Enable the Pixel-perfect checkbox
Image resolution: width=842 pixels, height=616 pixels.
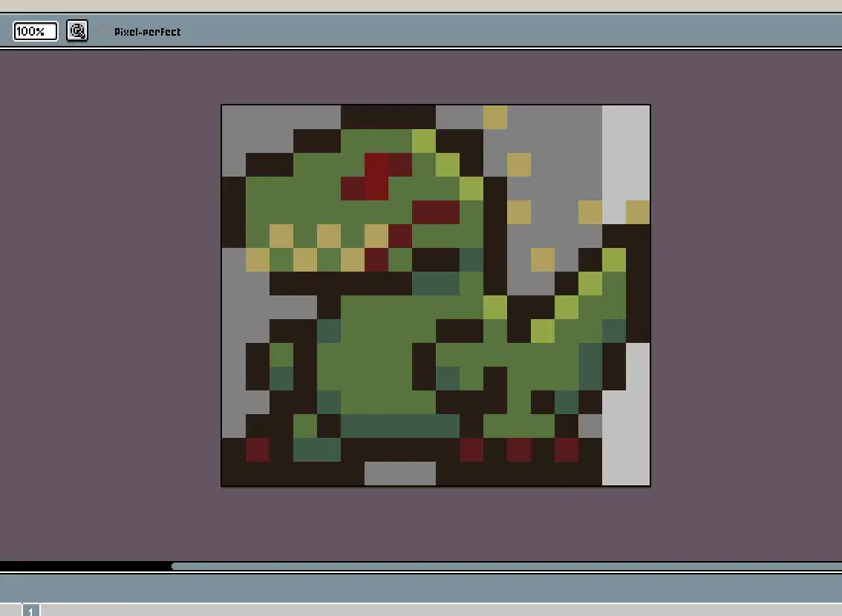102,31
